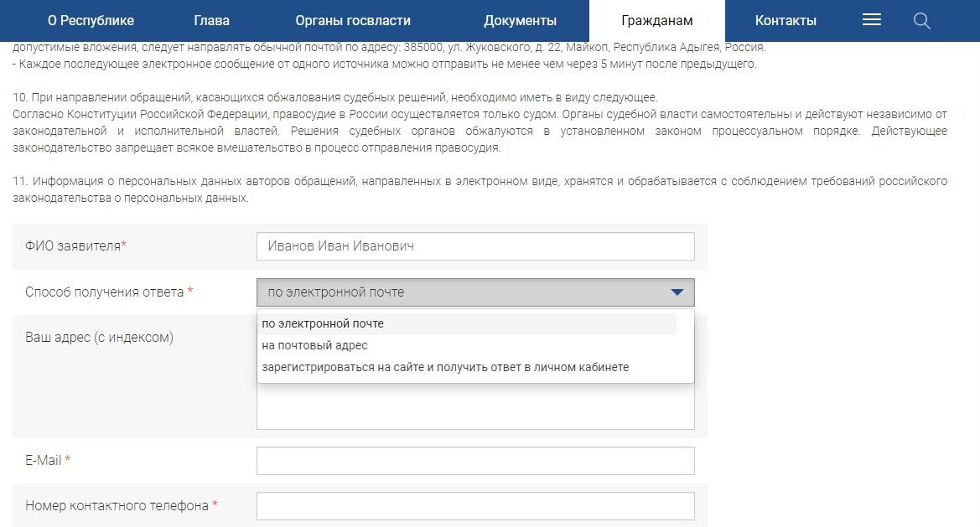Viewport: 980px width, 527px height.
Task: Open the 'Контакты' navigation item
Action: [x=786, y=21]
